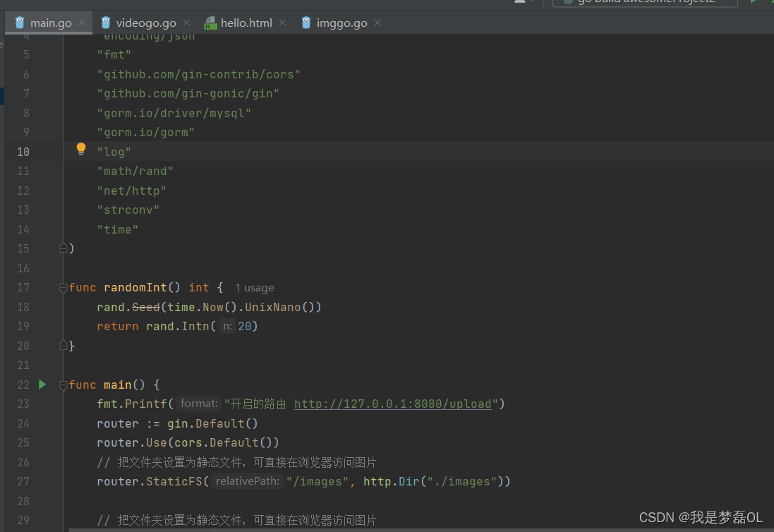Place cursor on "github.com/gin-contrib/cors" import
774x532 pixels.
click(199, 75)
